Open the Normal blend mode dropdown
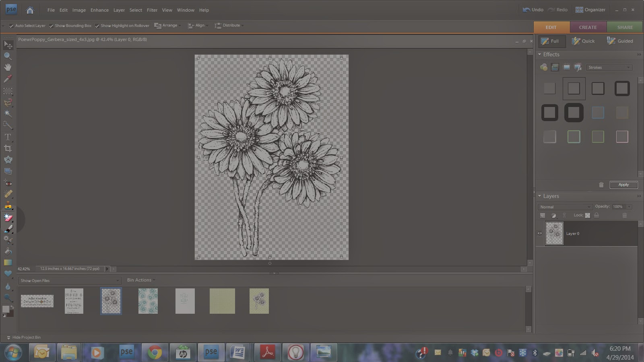This screenshot has height=362, width=644. click(565, 207)
